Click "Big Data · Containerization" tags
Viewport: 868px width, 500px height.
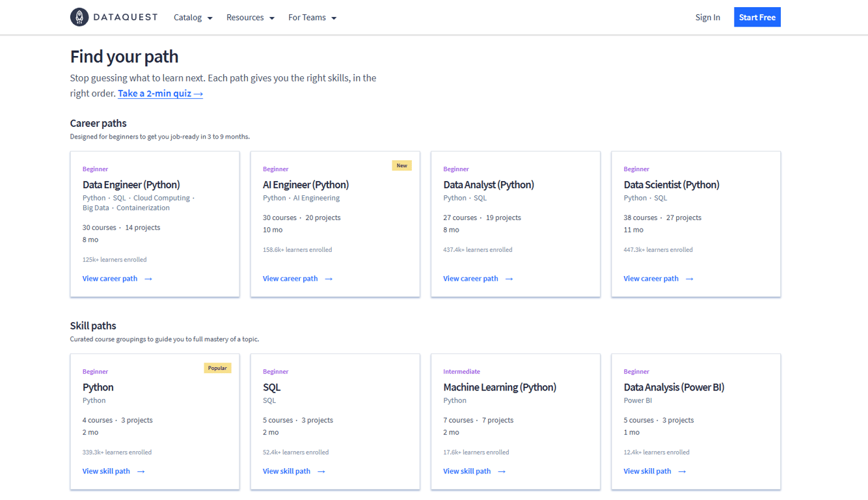[126, 208]
